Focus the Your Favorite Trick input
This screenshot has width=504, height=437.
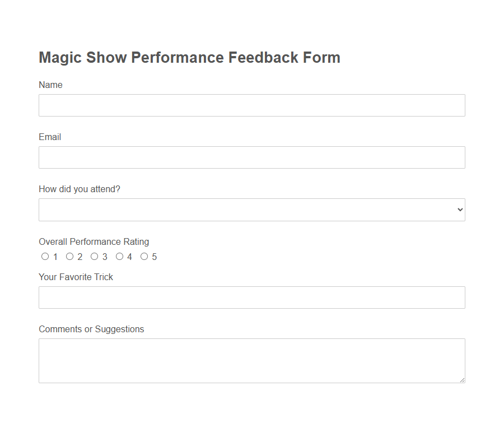(x=251, y=297)
